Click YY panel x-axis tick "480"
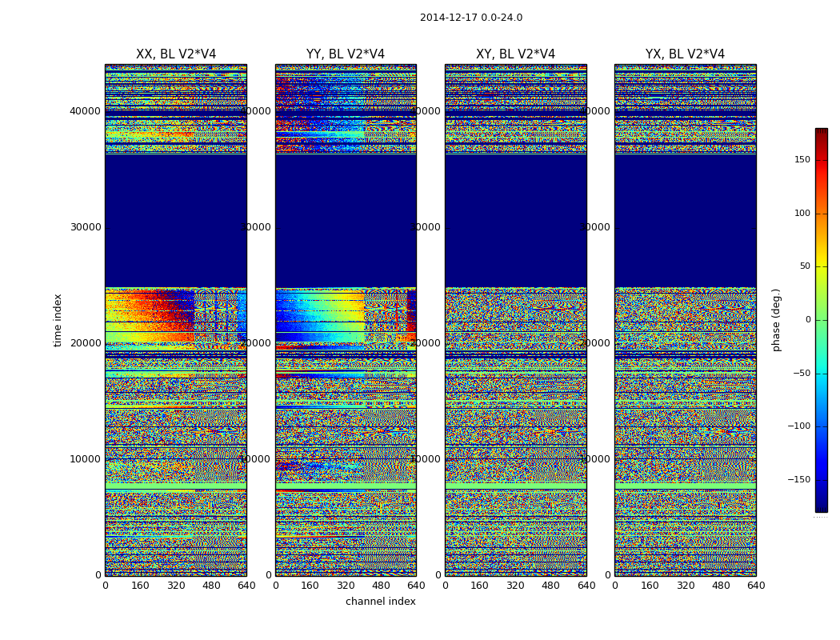This screenshot has width=840, height=640. 381,586
